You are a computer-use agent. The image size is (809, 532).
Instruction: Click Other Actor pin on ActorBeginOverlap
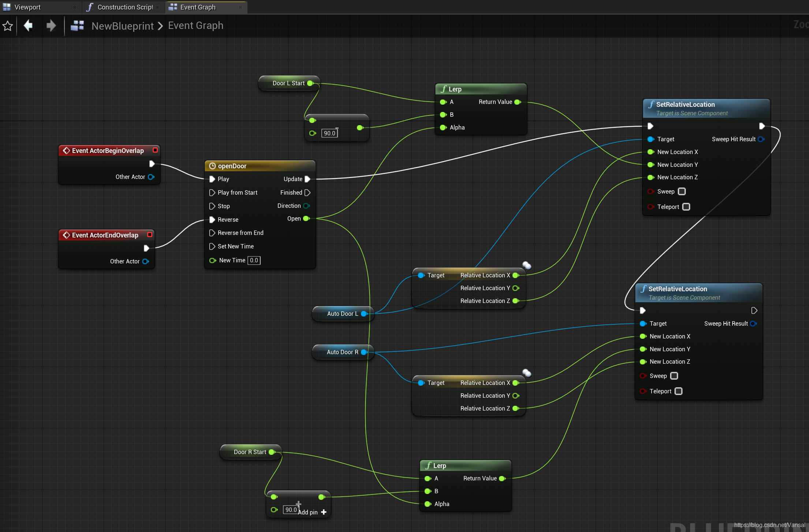pos(151,177)
